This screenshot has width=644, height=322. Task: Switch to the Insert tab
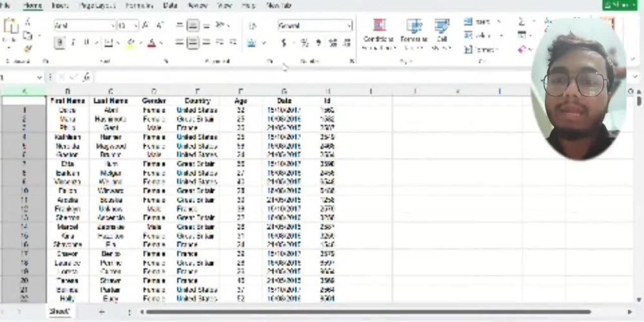(60, 6)
